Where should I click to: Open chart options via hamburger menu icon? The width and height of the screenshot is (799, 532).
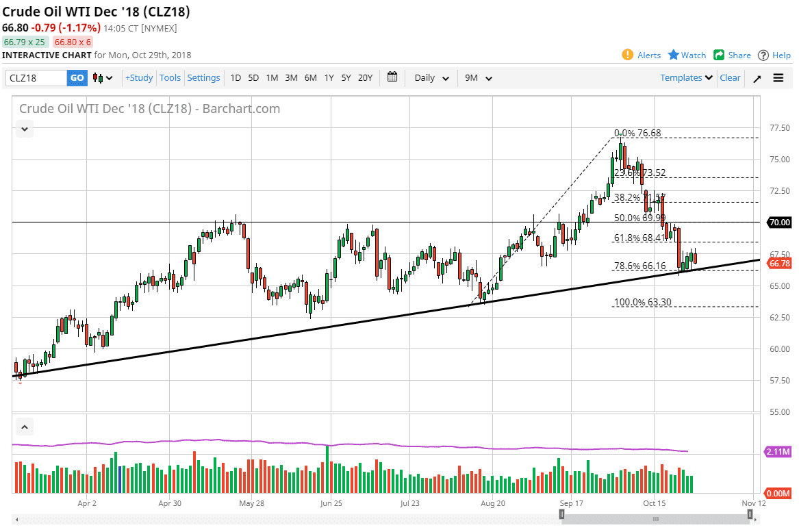click(x=778, y=77)
